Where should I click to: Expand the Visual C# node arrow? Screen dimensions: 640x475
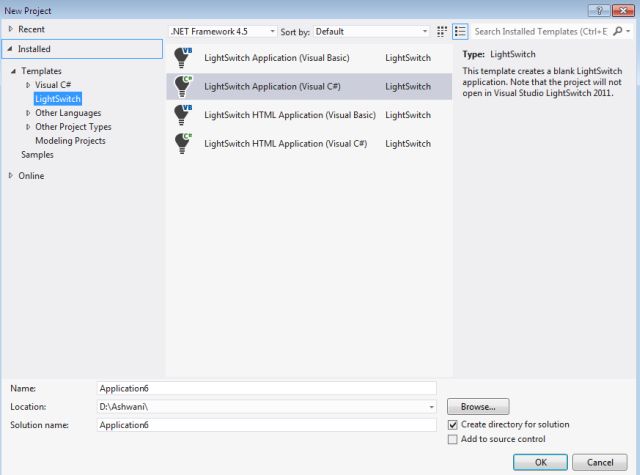pyautogui.click(x=28, y=85)
